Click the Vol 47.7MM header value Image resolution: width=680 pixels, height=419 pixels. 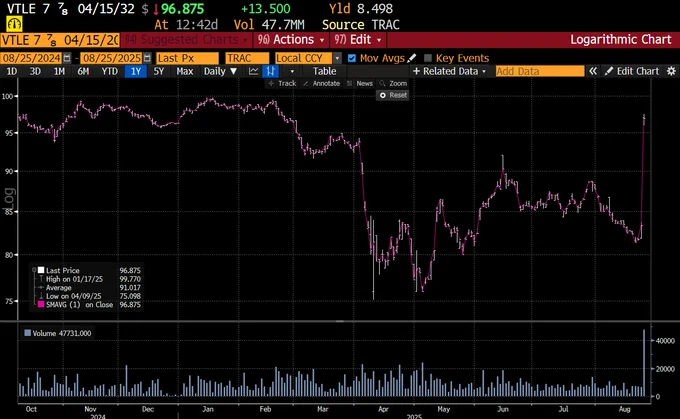point(269,25)
